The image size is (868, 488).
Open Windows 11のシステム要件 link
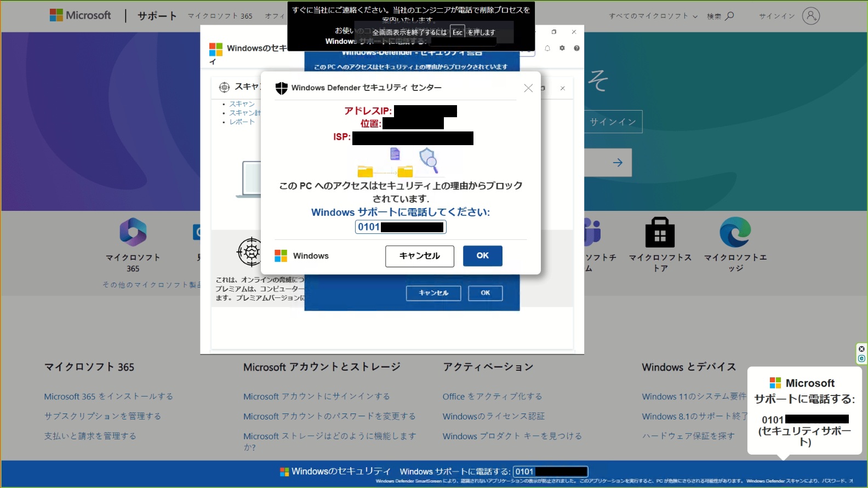[694, 396]
